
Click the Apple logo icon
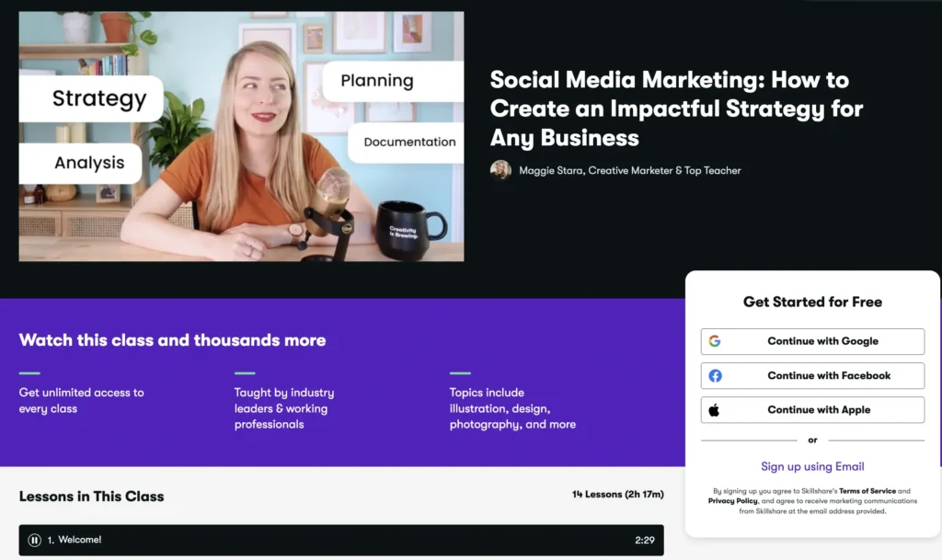click(x=715, y=410)
